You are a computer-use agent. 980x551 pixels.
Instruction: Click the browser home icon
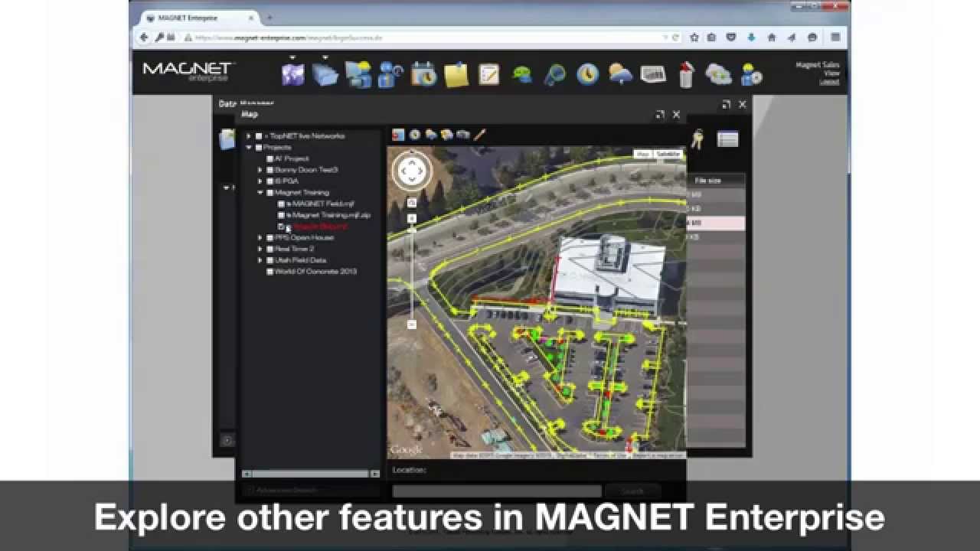coord(772,37)
